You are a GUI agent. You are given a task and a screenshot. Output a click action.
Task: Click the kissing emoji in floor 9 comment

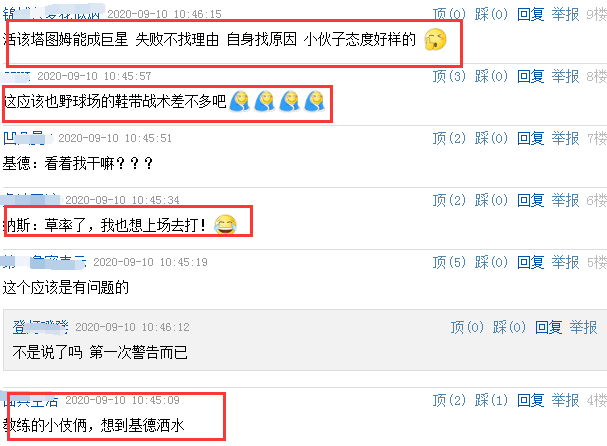pos(436,39)
